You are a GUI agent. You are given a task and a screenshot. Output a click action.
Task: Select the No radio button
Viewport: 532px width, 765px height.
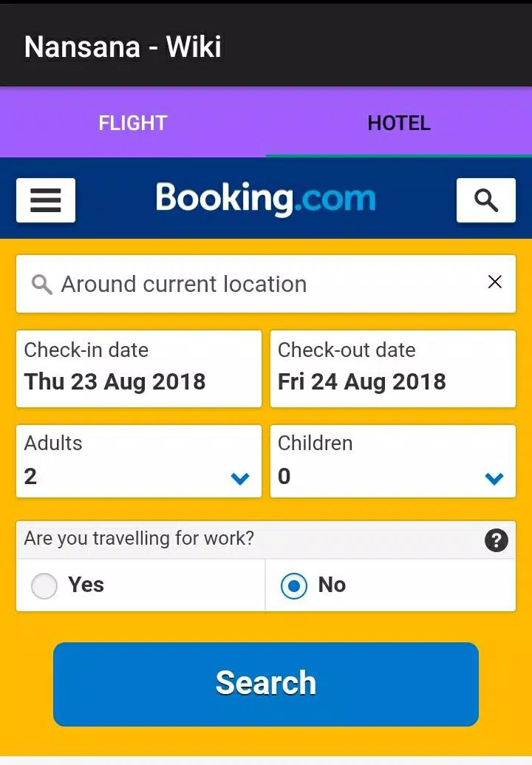[x=294, y=587]
